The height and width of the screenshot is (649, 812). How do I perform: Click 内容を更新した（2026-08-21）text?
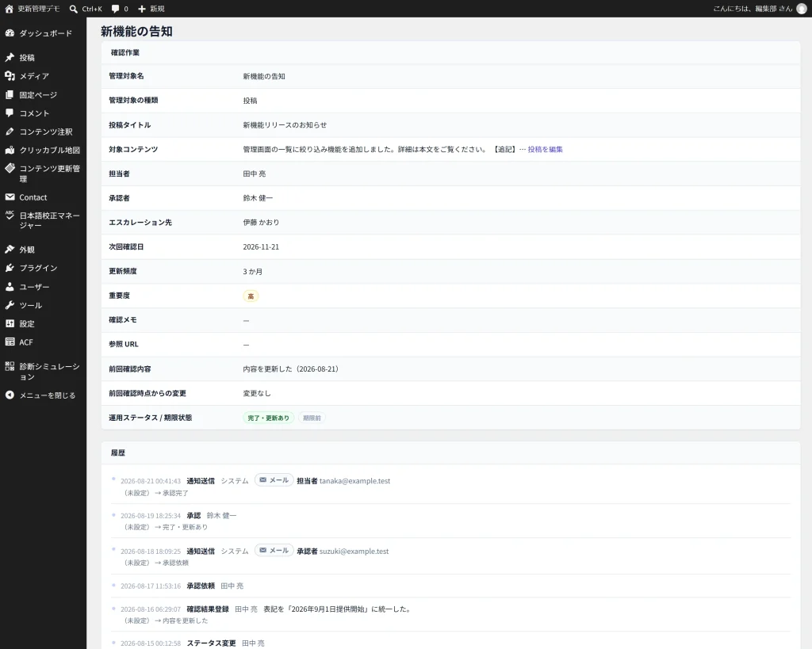(x=290, y=369)
